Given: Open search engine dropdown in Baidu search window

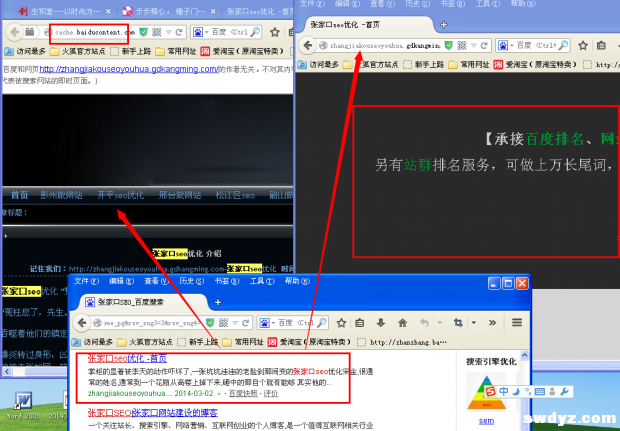Looking at the screenshot, I should [x=273, y=323].
